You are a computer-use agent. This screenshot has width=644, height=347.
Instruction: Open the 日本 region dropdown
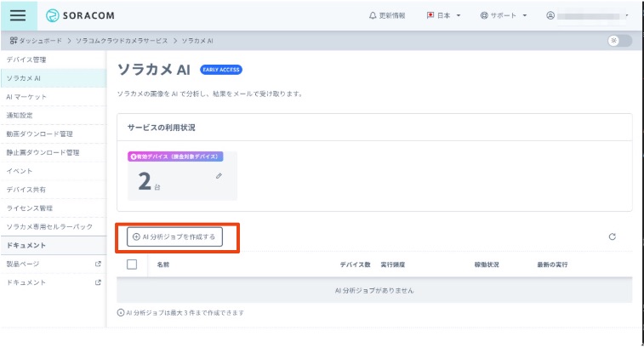(x=443, y=15)
